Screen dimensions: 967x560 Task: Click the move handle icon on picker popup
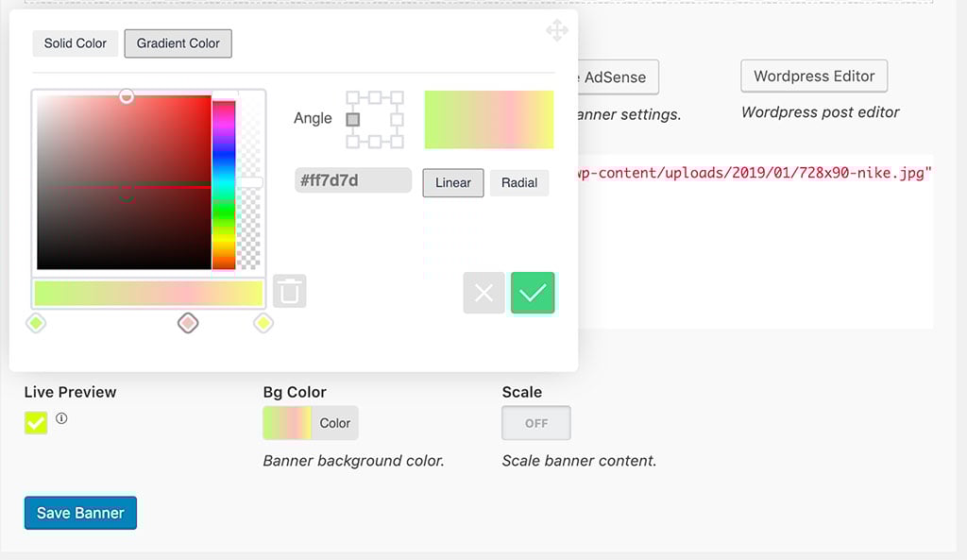tap(557, 31)
